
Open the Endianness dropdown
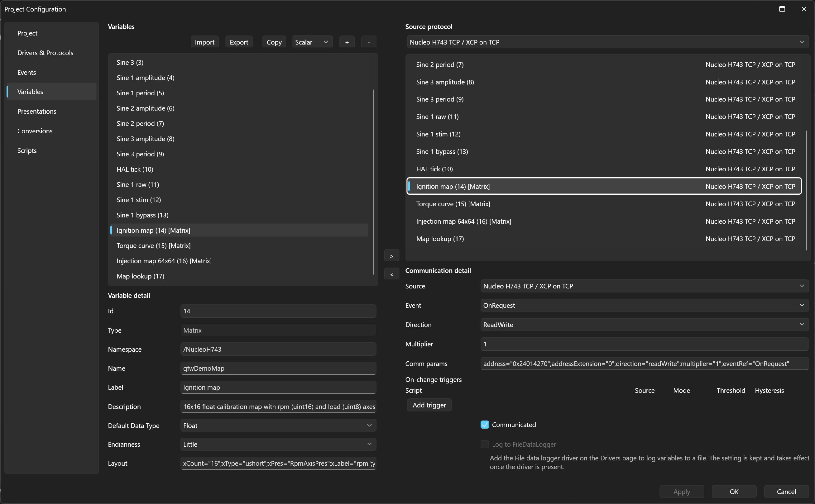coord(278,444)
